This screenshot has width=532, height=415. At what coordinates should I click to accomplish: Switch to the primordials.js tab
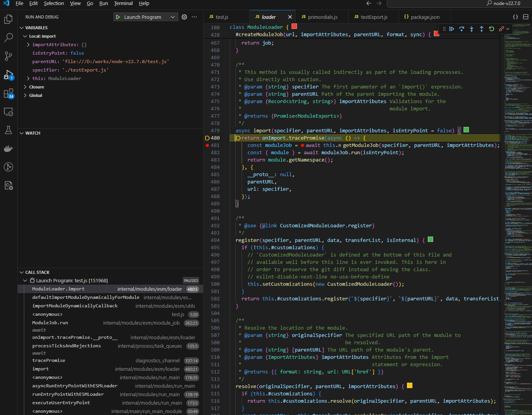pos(322,17)
